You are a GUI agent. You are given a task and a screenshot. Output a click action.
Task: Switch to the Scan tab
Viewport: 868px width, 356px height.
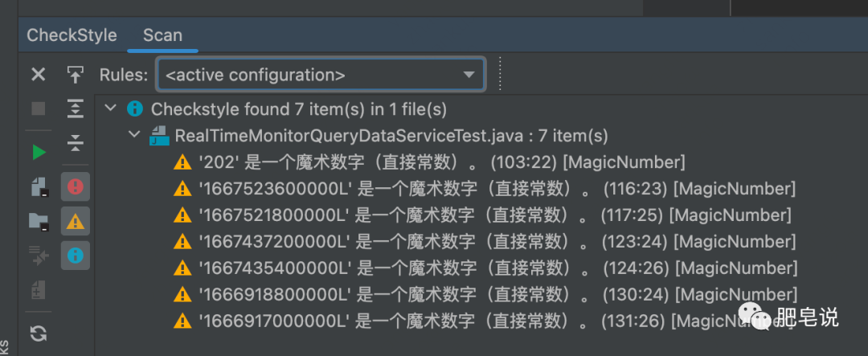tap(162, 35)
